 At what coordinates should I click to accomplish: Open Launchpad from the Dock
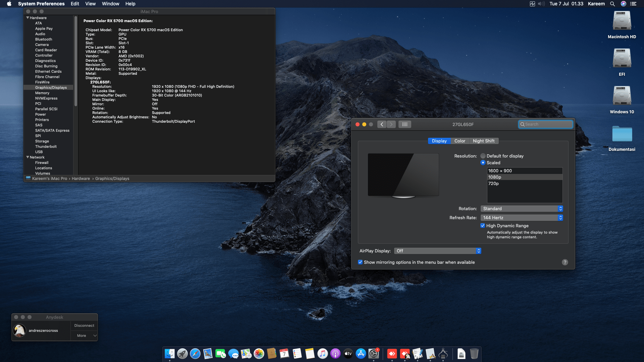[x=182, y=354]
